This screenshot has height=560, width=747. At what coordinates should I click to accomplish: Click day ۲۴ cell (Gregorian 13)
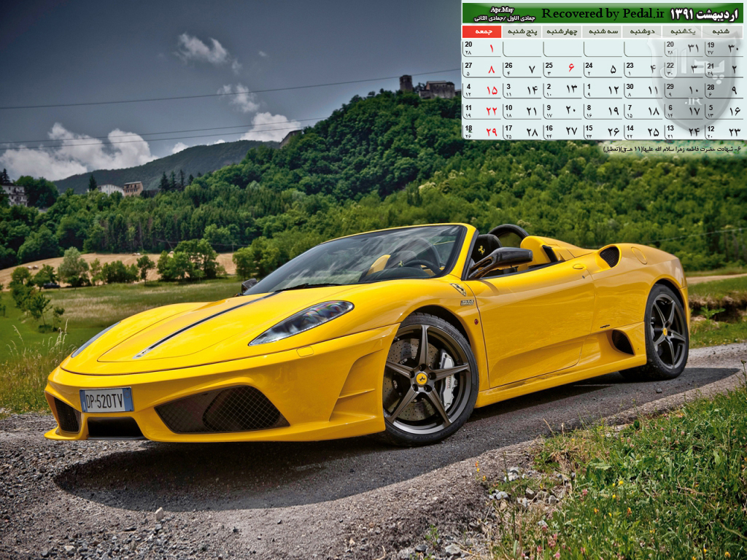[x=684, y=131]
